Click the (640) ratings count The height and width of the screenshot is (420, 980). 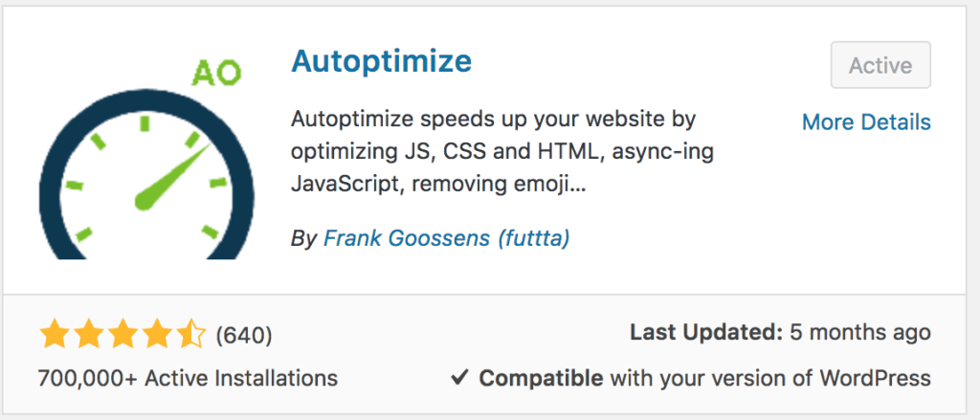(244, 335)
